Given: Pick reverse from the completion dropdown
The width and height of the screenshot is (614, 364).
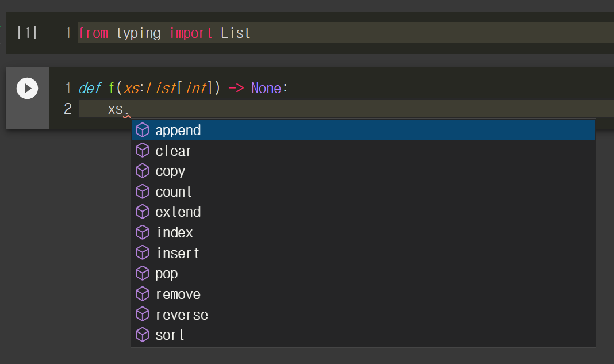Looking at the screenshot, I should point(182,315).
